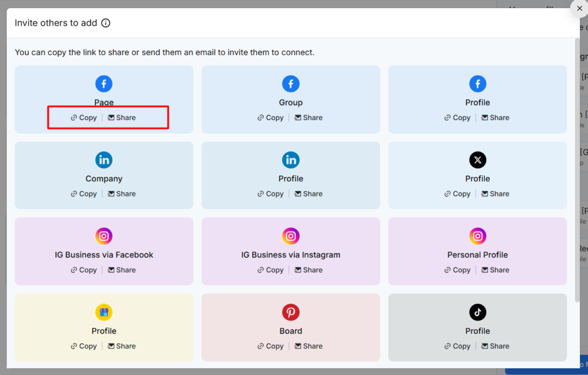Click the IG Business via Facebook icon
This screenshot has width=588, height=375.
(x=104, y=236)
